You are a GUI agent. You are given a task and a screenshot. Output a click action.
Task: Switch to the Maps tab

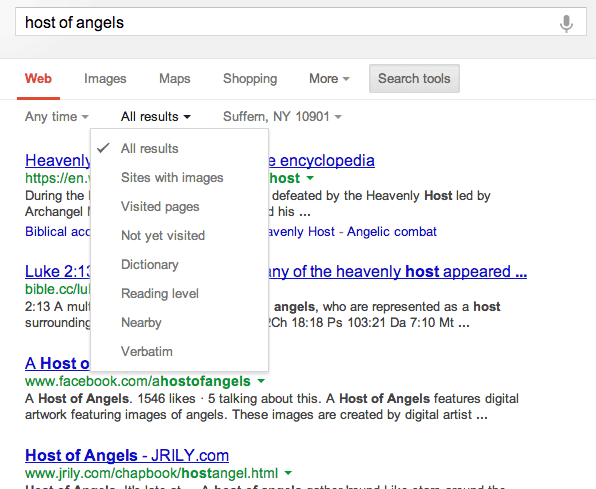point(174,79)
